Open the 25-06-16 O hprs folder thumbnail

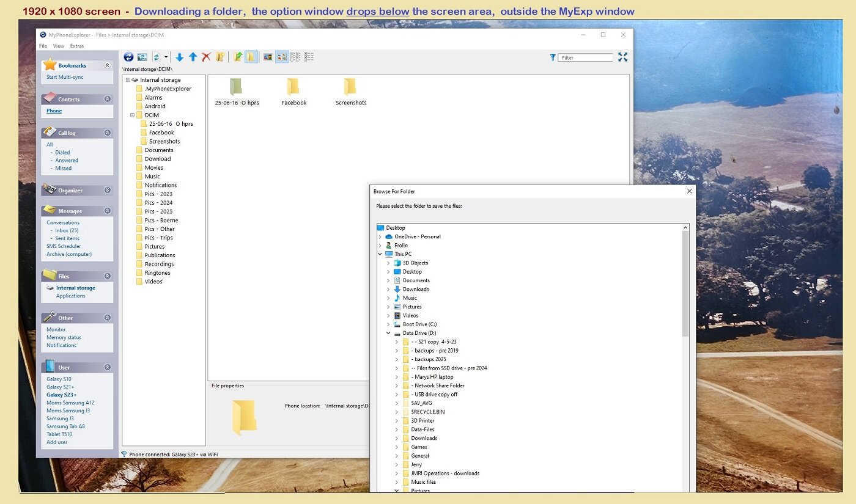[x=236, y=87]
